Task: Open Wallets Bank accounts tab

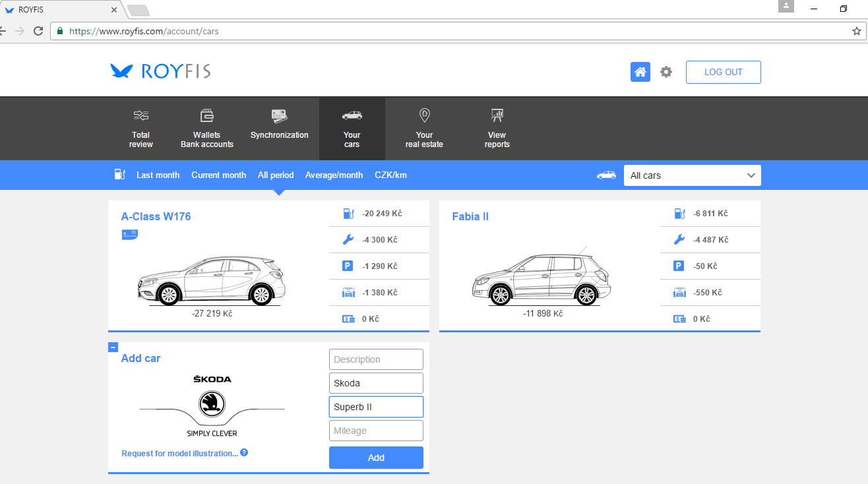Action: 207,129
